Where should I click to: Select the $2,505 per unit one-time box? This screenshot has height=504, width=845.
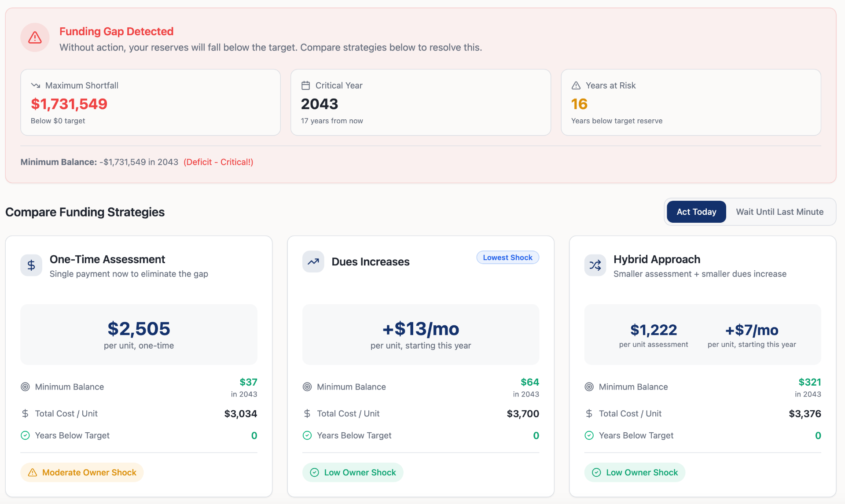point(139,335)
